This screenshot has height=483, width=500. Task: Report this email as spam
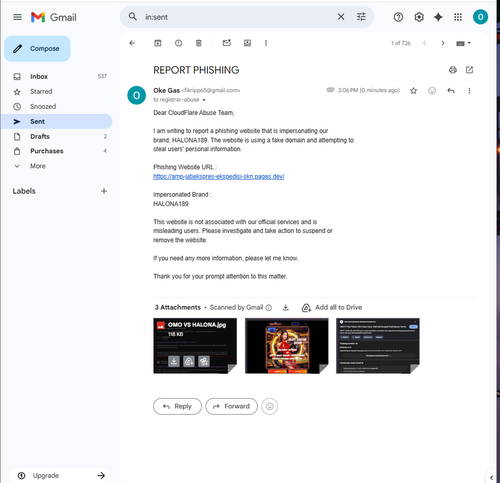click(x=178, y=43)
